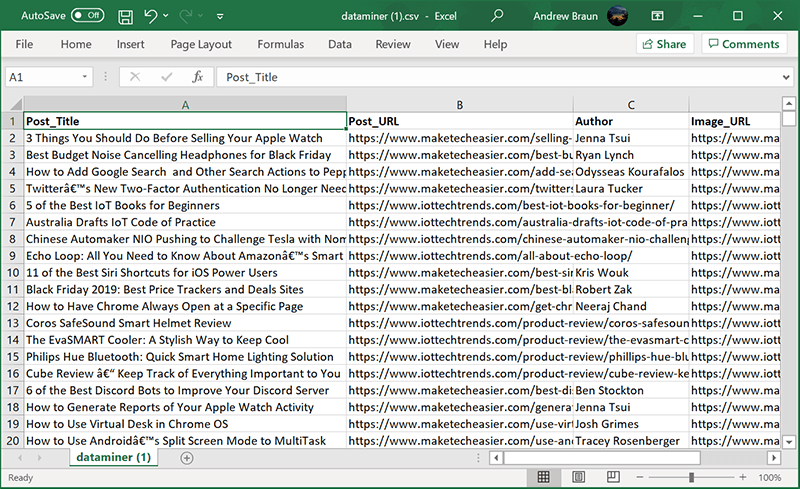This screenshot has width=800, height=489.
Task: Select author cell 'Odysseas Kourafalos'
Action: tap(631, 172)
